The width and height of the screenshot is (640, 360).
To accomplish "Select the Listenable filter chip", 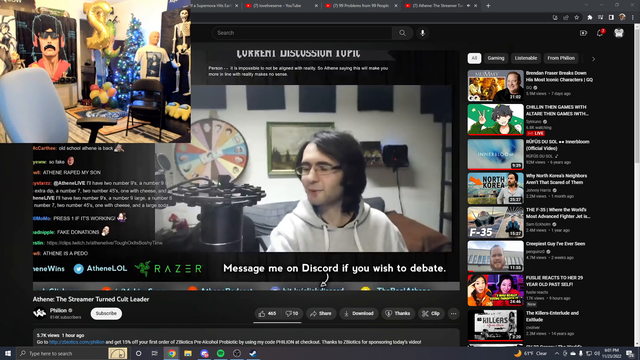I will (x=526, y=58).
